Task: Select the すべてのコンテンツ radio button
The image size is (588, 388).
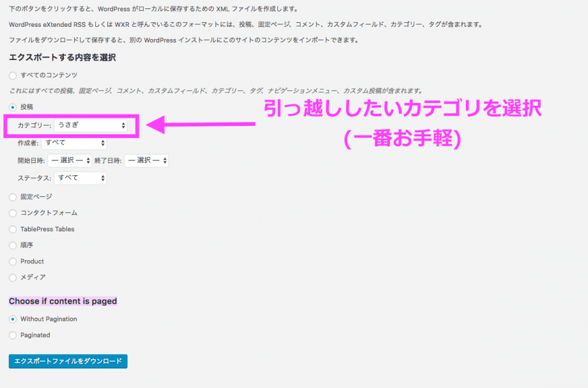Action: (x=13, y=75)
